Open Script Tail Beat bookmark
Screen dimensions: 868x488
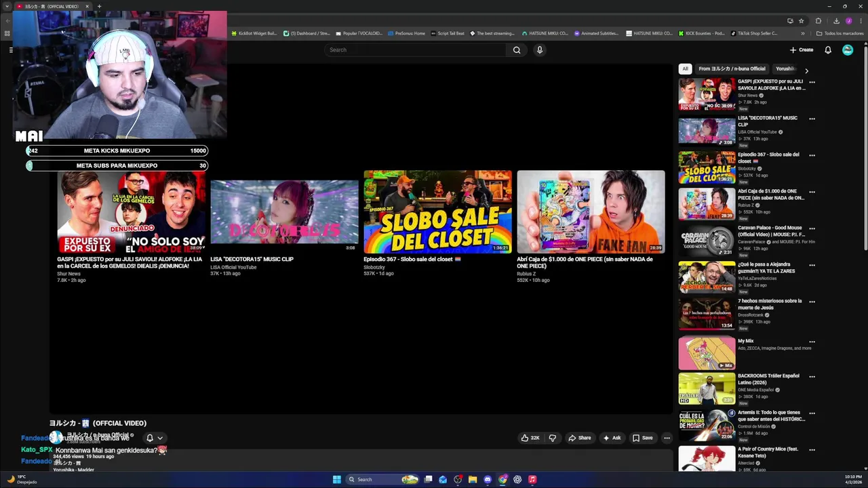448,33
